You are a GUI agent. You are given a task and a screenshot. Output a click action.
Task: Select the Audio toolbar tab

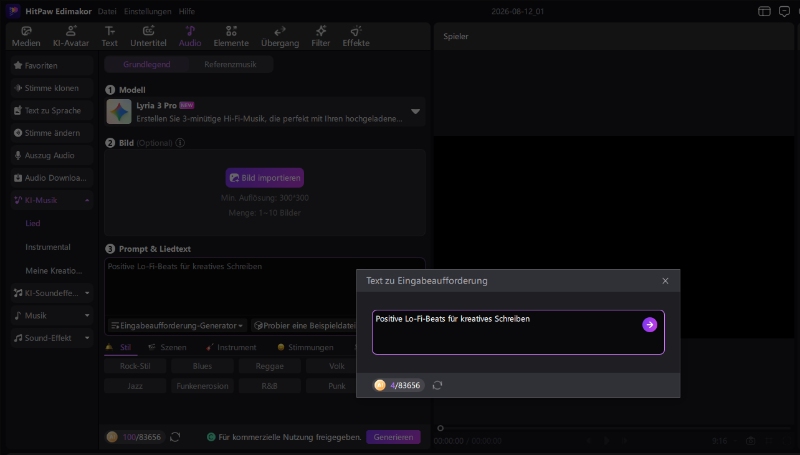tap(190, 37)
